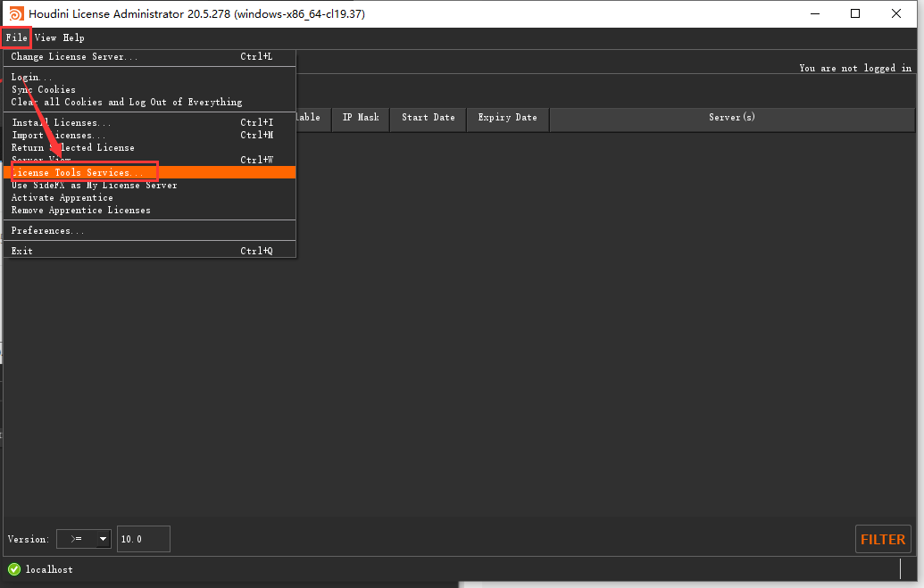Choose Change License Server menu entry

(x=150, y=56)
